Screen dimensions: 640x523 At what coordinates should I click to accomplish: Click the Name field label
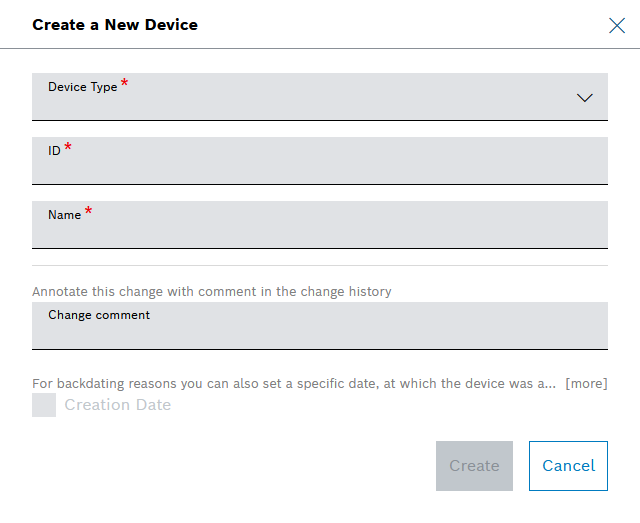(x=64, y=215)
